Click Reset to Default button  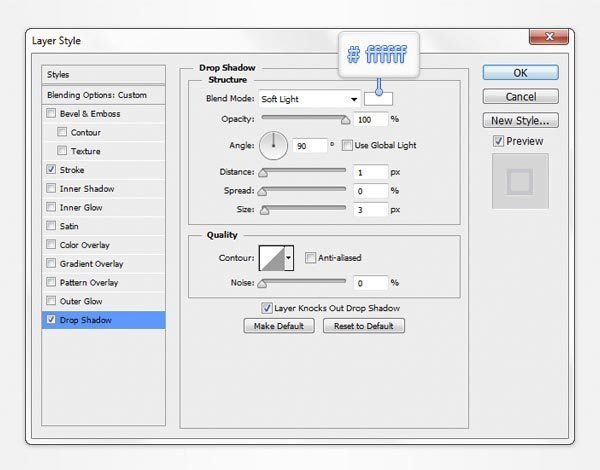(x=364, y=326)
